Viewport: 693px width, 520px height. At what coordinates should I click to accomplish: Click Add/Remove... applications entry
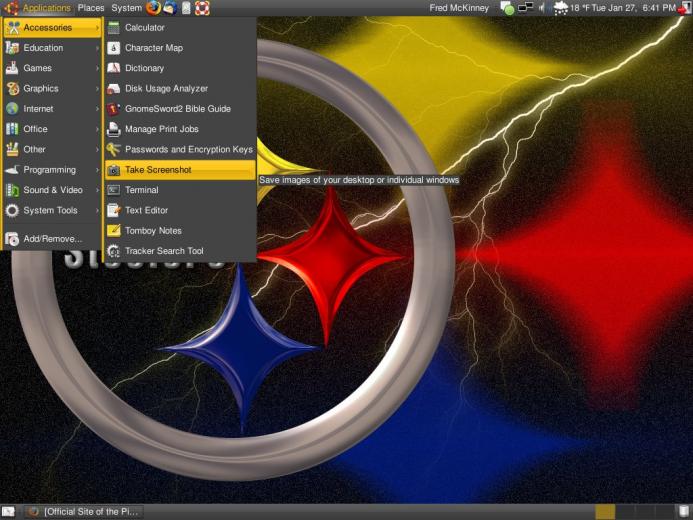pos(52,239)
